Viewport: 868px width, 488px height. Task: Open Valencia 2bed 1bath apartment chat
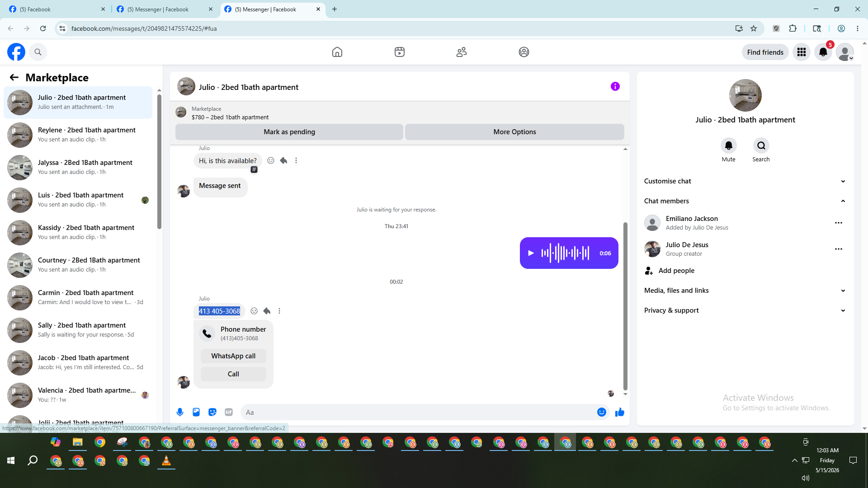click(78, 395)
